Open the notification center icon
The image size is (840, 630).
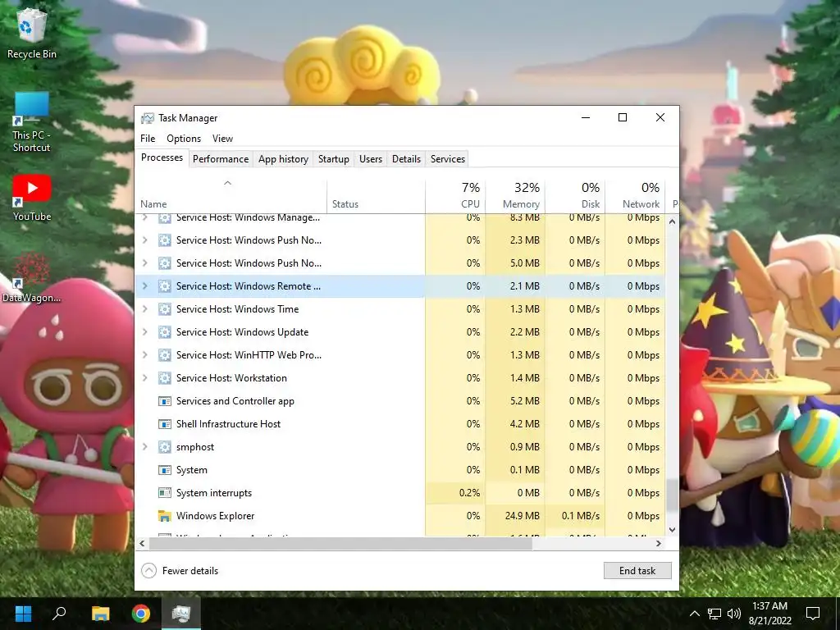click(x=813, y=614)
